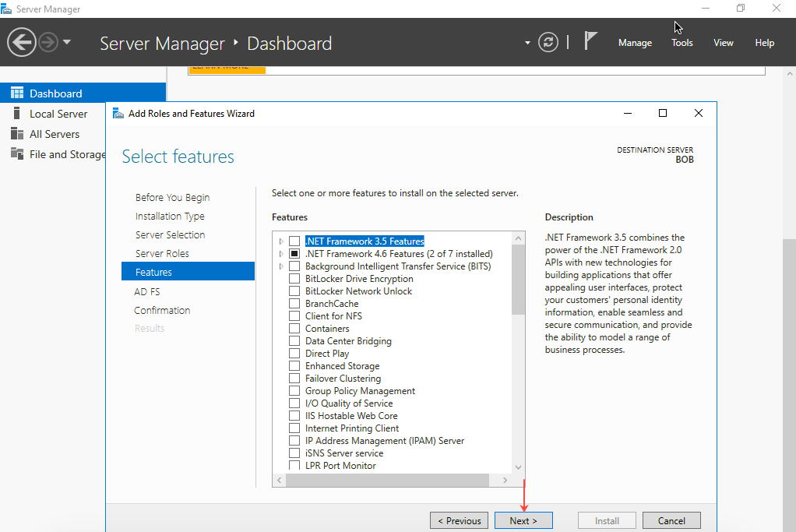Screen dimensions: 796x532
Task: Check the Containers checkbox
Action: point(294,329)
